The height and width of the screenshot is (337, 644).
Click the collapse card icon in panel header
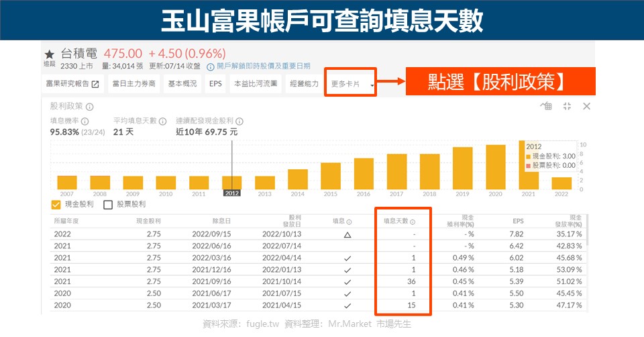[568, 106]
